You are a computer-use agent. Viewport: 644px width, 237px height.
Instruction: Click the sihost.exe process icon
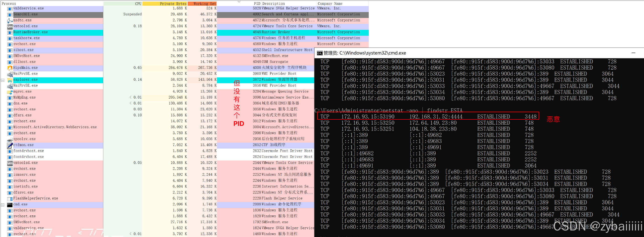pyautogui.click(x=10, y=50)
